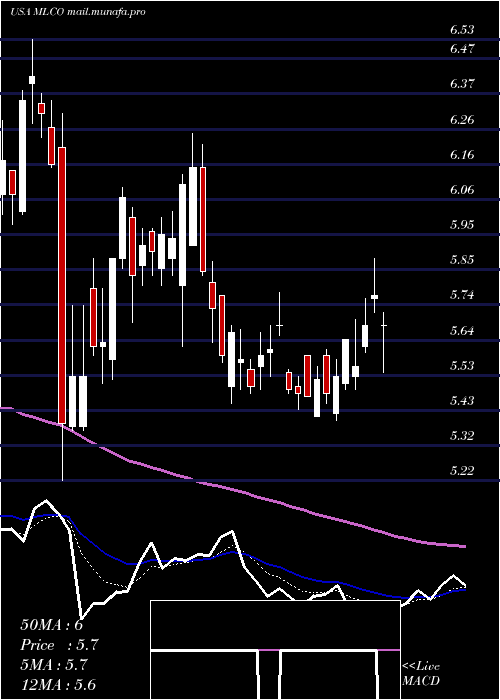
Task: Click the 5.53 price axis label
Action: (462, 366)
